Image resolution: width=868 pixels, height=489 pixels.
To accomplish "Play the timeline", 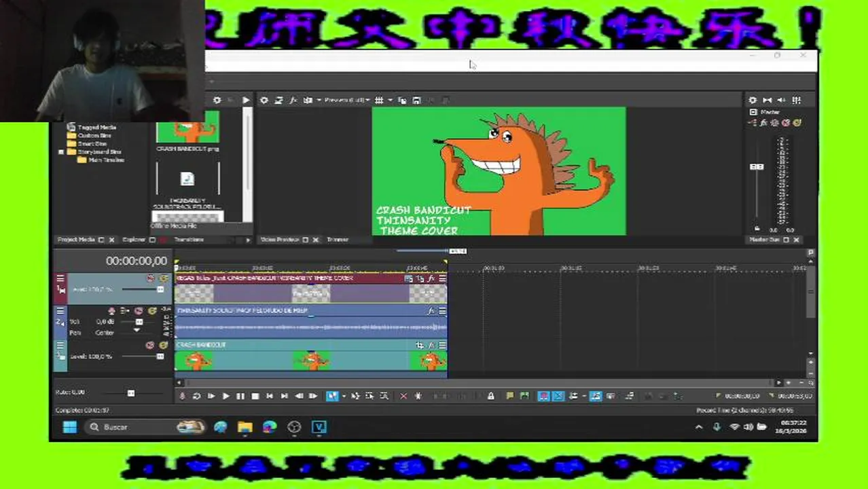I will coord(225,396).
